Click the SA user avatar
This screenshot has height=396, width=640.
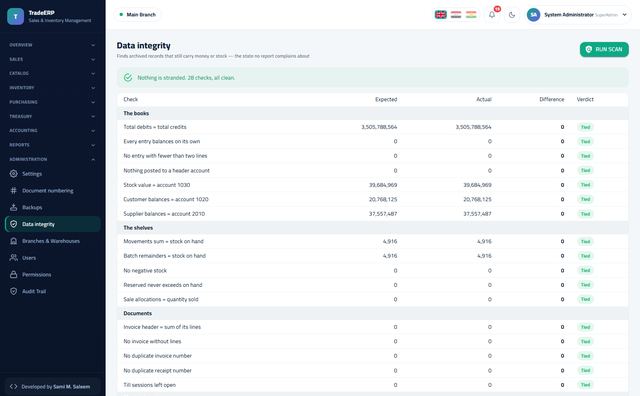coord(533,15)
